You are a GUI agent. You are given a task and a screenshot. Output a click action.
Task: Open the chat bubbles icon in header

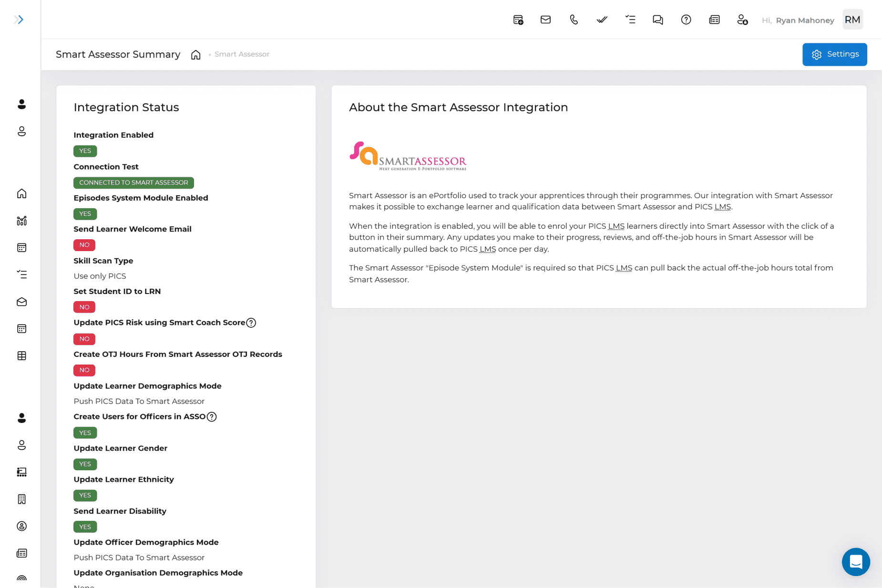[657, 20]
